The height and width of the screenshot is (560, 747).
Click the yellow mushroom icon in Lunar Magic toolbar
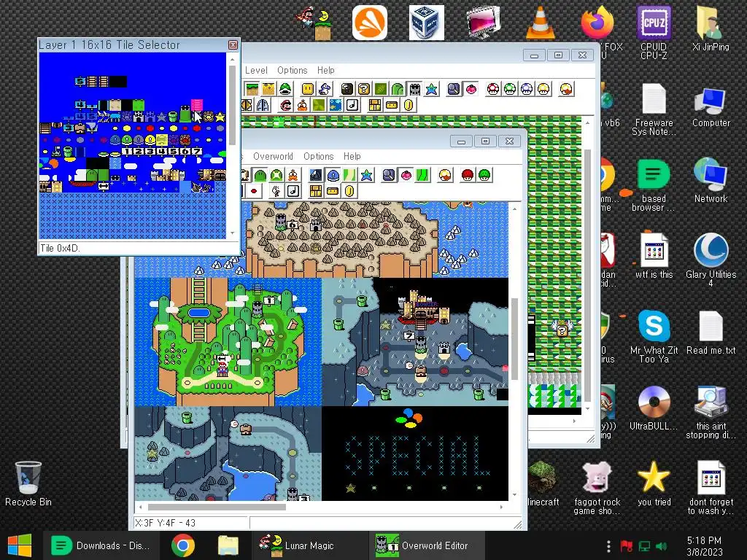coord(543,89)
